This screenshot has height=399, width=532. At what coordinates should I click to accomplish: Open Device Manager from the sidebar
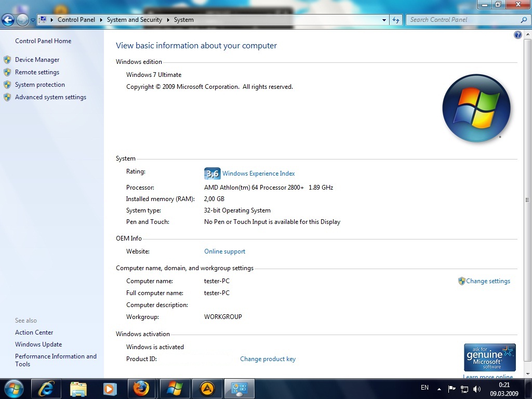click(37, 60)
